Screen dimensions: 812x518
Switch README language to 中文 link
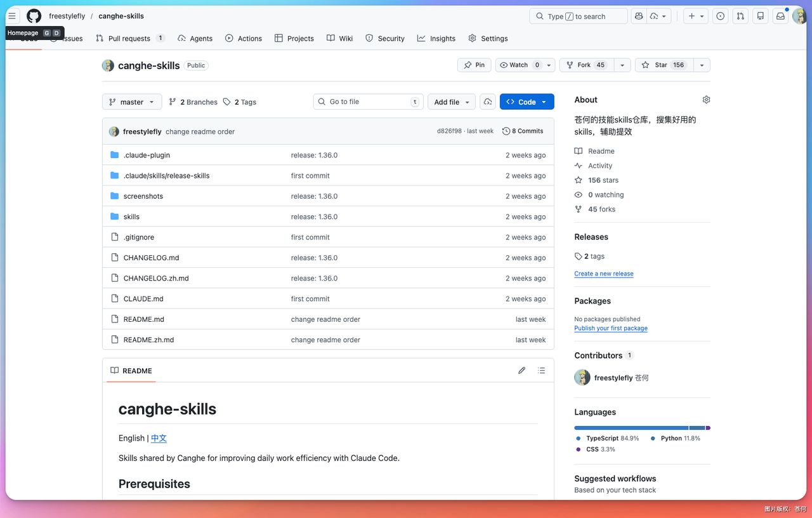point(159,438)
